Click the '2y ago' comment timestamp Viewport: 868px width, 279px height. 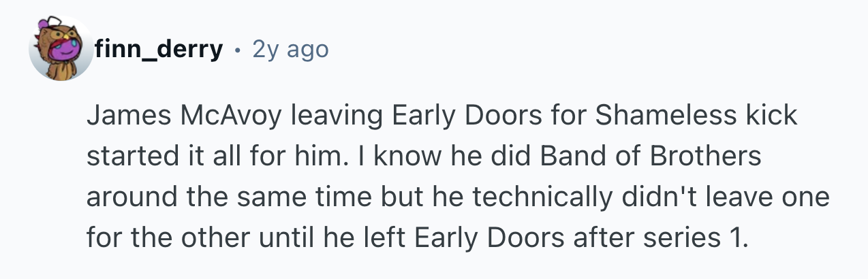[x=290, y=49]
